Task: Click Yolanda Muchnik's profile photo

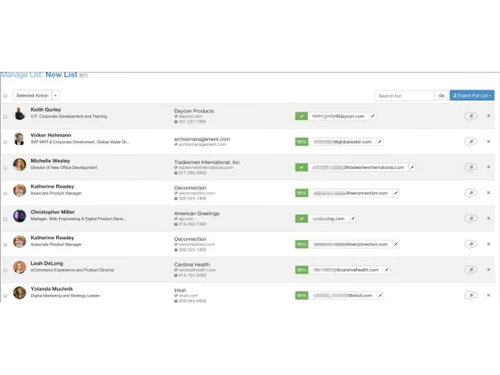Action: pyautogui.click(x=19, y=293)
